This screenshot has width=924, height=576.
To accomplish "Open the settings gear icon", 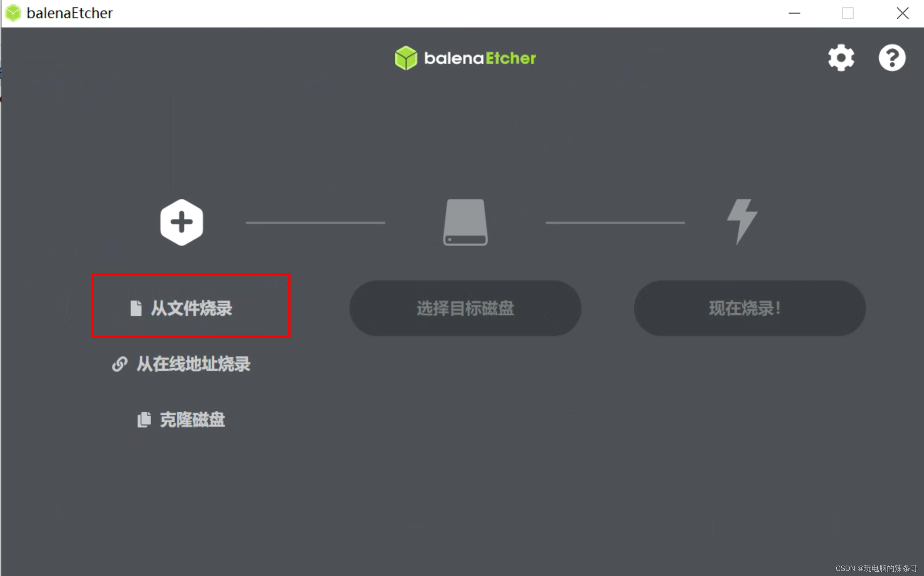I will [841, 58].
